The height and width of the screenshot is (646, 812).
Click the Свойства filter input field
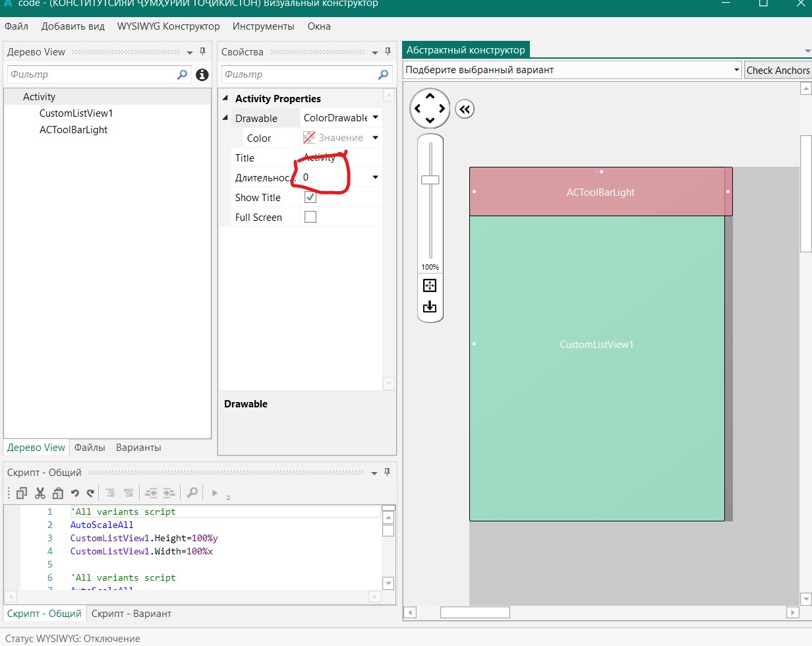click(300, 74)
